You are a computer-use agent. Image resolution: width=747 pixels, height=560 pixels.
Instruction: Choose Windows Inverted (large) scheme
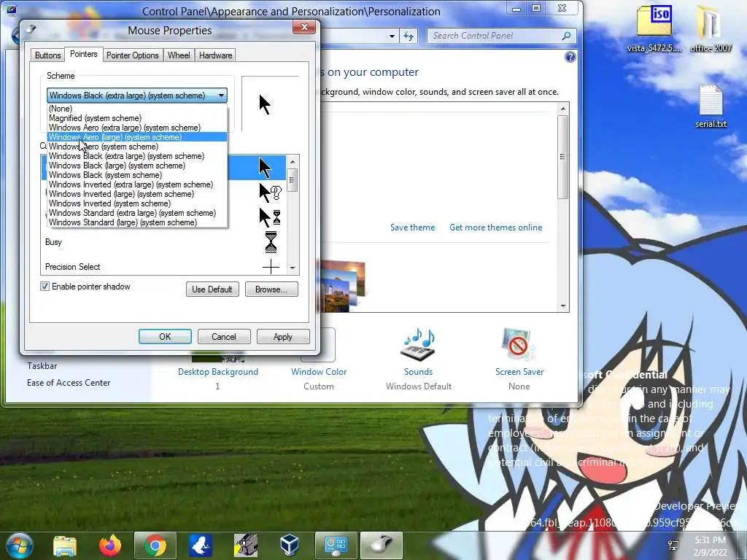pos(137,194)
